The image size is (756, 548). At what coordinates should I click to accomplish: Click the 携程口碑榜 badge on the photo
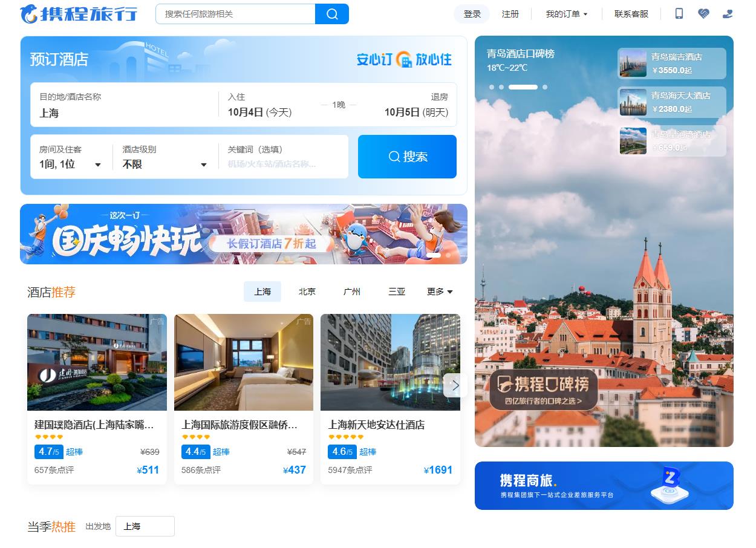[x=543, y=390]
